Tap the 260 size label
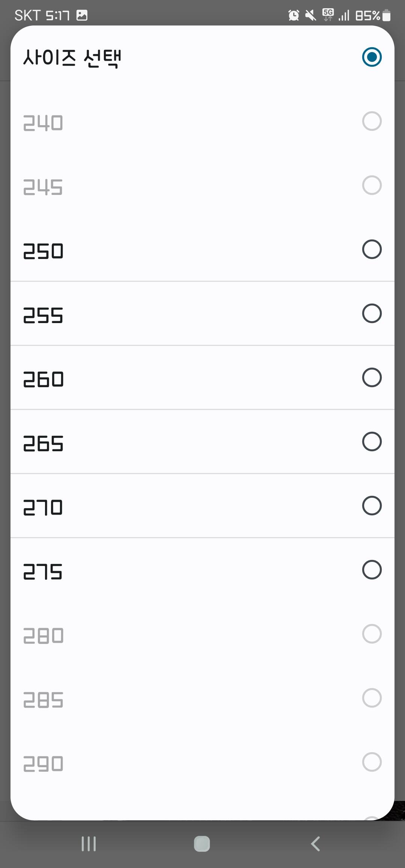Image resolution: width=405 pixels, height=868 pixels. [43, 379]
